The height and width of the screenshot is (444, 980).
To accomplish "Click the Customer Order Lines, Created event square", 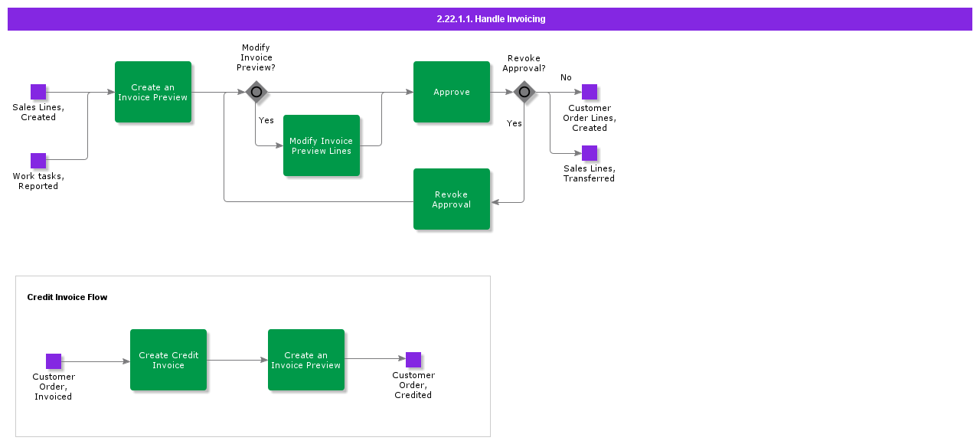I will (590, 92).
